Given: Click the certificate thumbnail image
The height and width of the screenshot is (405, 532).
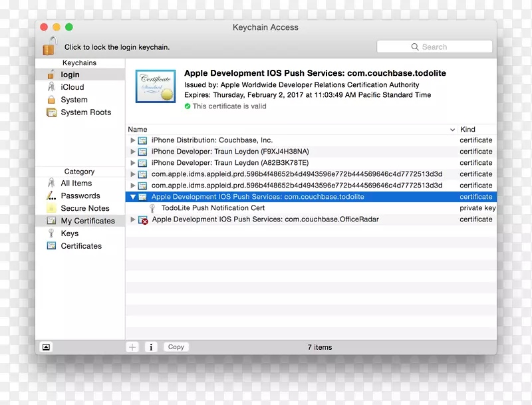Looking at the screenshot, I should 156,86.
